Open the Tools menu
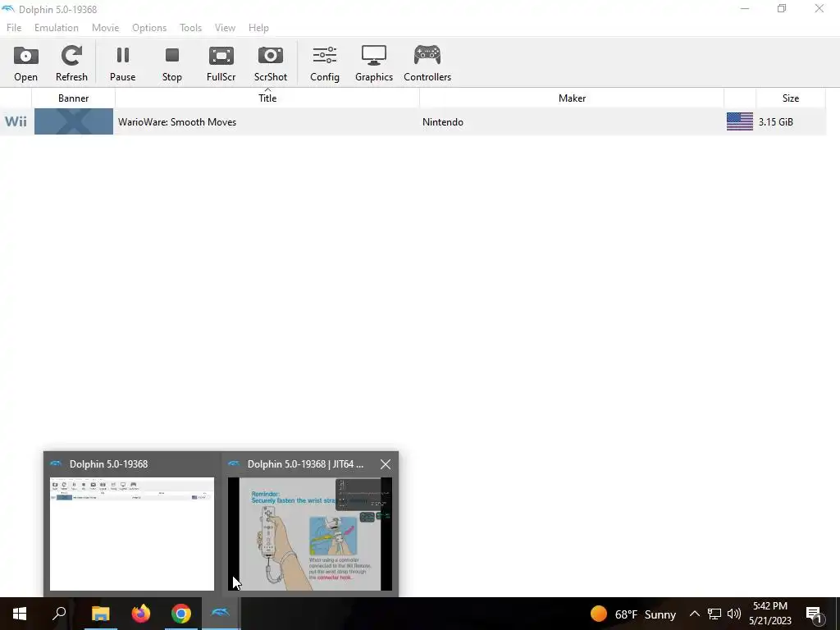The height and width of the screenshot is (630, 840). click(190, 28)
